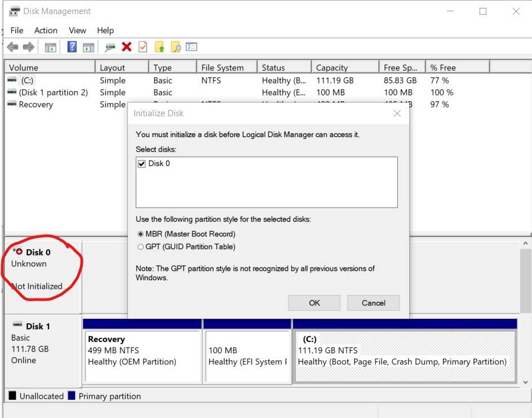This screenshot has height=418, width=532.
Task: Click the '97 %' free cell for Recovery
Action: click(x=440, y=104)
